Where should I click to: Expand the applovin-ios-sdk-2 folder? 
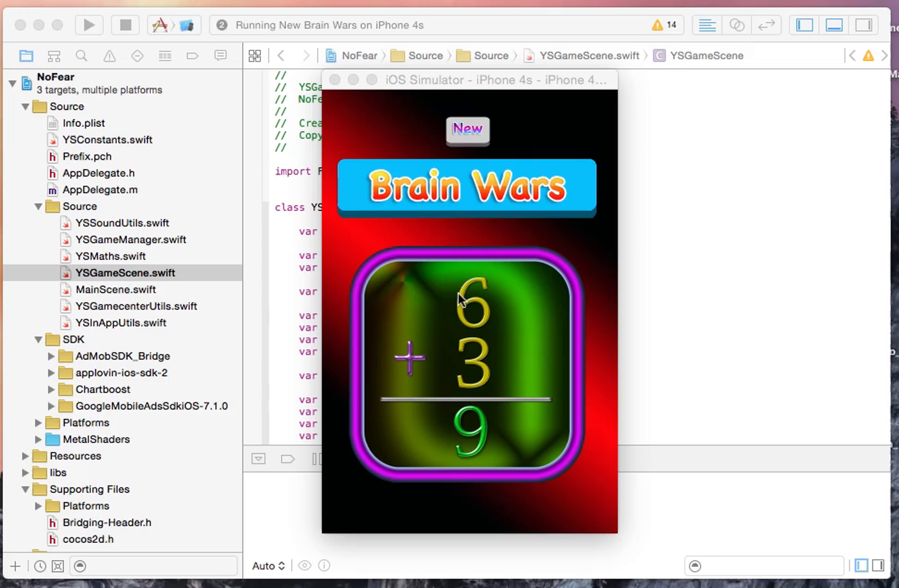click(x=51, y=373)
